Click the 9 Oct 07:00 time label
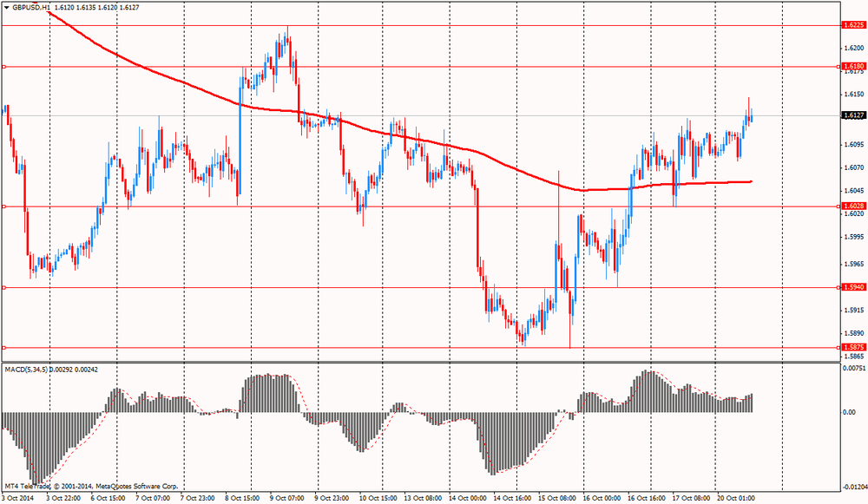The image size is (868, 504). pyautogui.click(x=288, y=498)
